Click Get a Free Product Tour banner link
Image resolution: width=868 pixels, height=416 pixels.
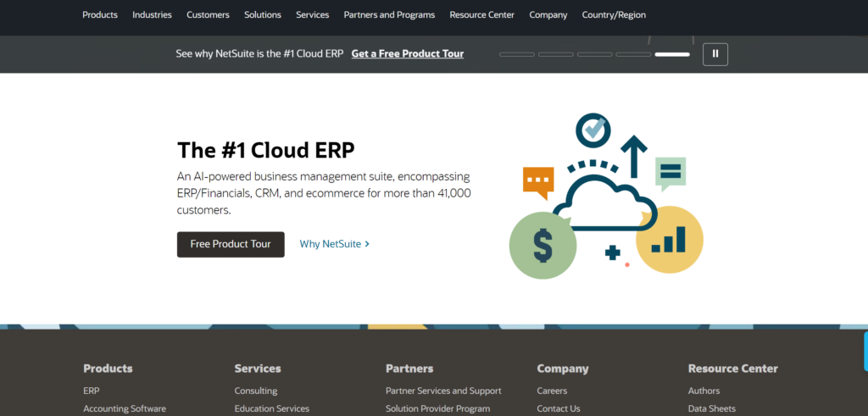click(x=408, y=53)
